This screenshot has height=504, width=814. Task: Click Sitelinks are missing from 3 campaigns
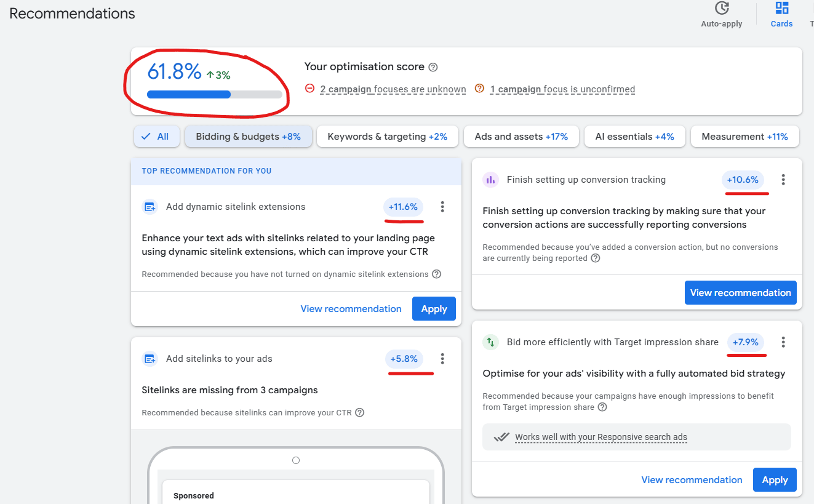[x=229, y=390]
